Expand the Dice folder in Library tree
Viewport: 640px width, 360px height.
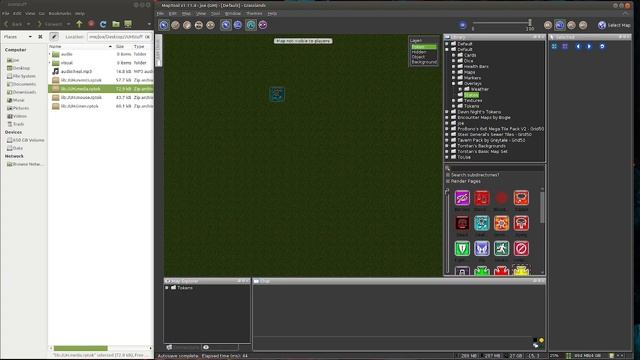[x=453, y=61]
